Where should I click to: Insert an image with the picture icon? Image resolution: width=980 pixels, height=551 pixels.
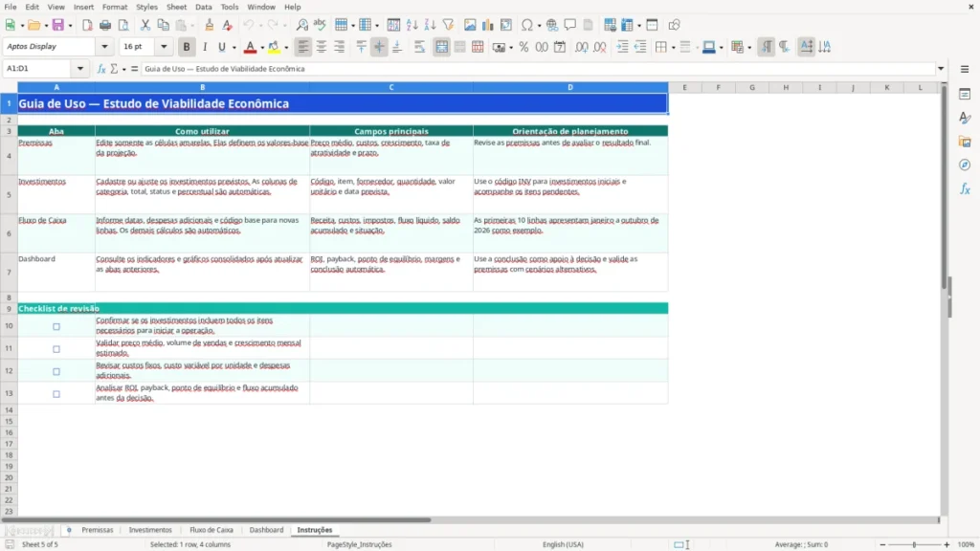pyautogui.click(x=470, y=25)
